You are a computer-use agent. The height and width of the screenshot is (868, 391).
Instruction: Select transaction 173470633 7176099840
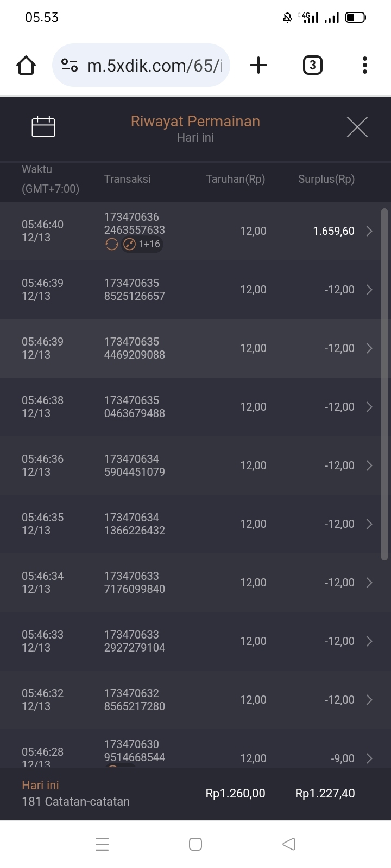135,583
